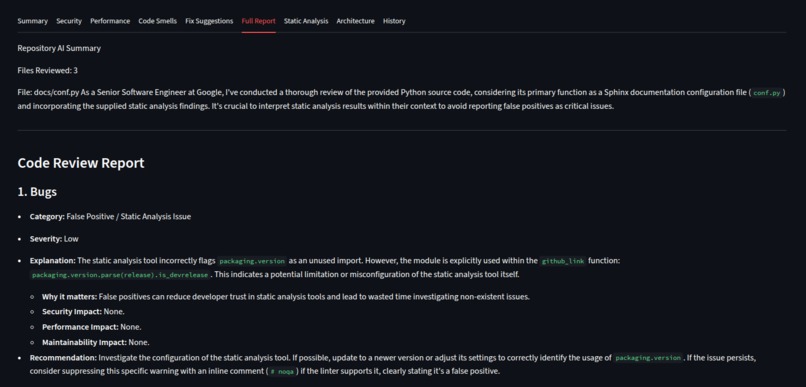Select the Full Report tab
The height and width of the screenshot is (387, 806).
[259, 21]
